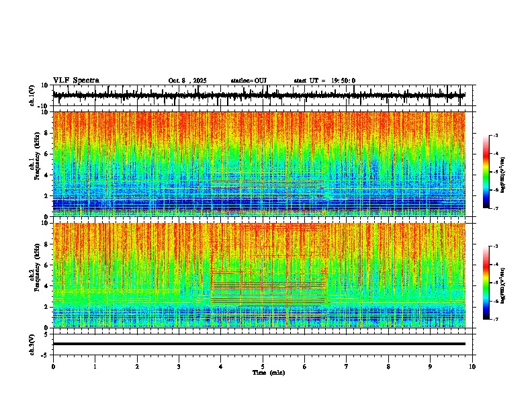532x411 pixels.
Task: Click time axis tick label "5"
Action: 263,367
